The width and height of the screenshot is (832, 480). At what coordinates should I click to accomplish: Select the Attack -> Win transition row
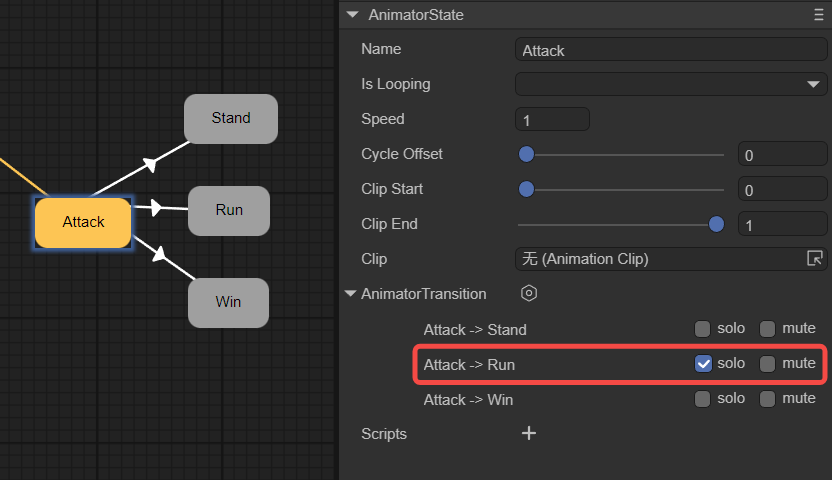tap(468, 399)
